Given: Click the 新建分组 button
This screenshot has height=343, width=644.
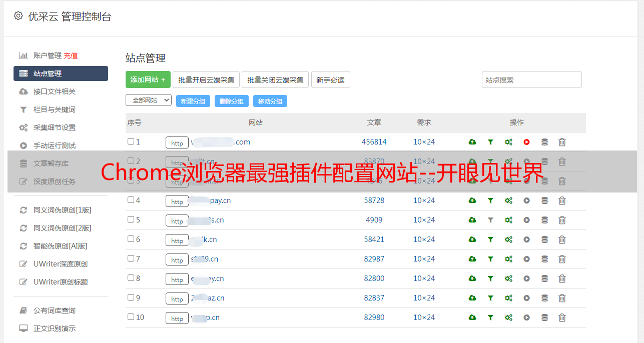Looking at the screenshot, I should 193,101.
